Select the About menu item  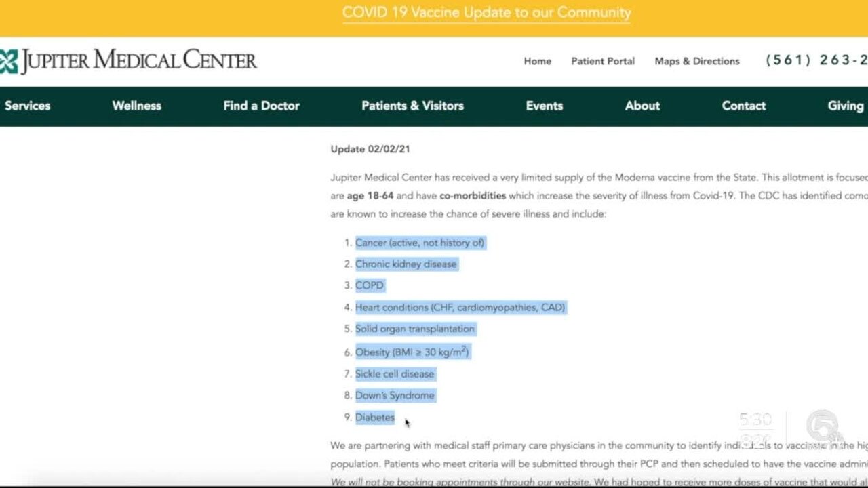[642, 106]
